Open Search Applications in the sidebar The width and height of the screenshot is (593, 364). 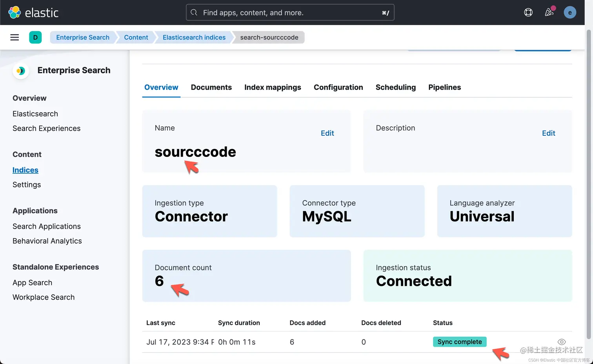[47, 226]
